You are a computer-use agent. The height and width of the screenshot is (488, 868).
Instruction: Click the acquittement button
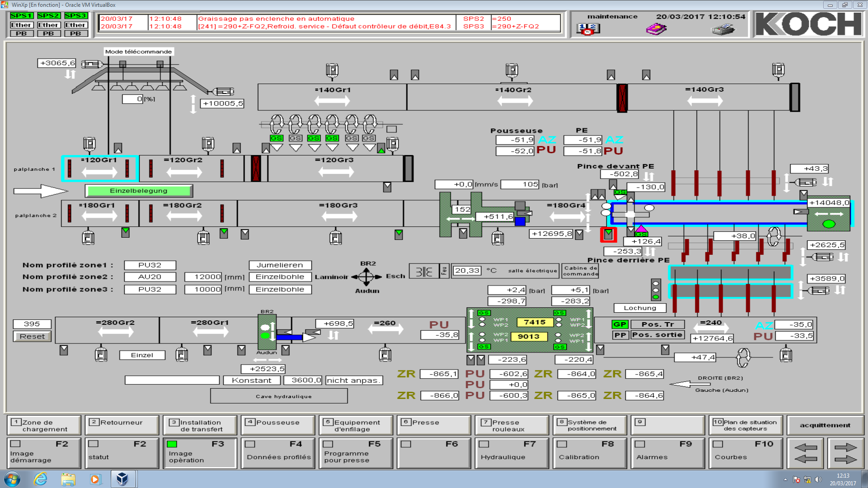pos(825,425)
